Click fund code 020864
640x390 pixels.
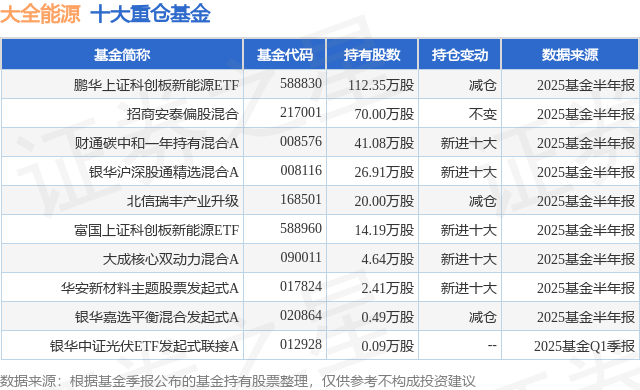301,315
